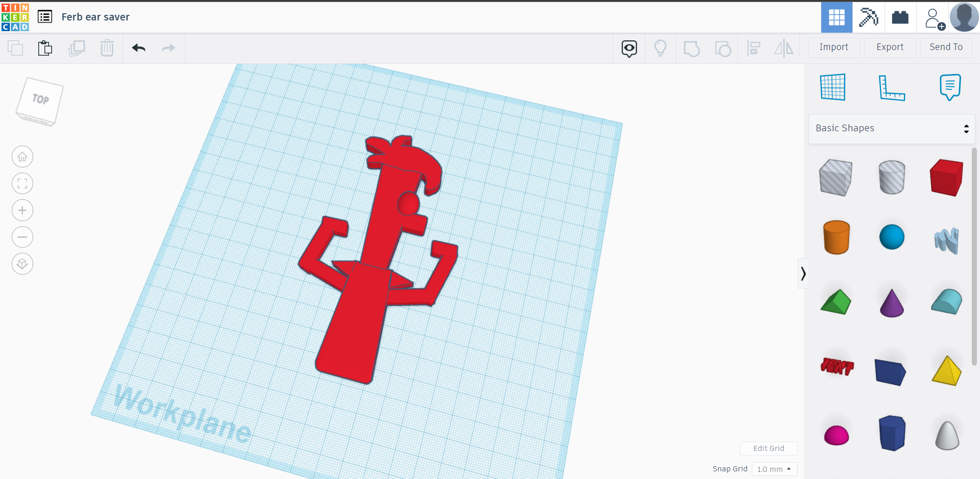Toggle the orthographic perspective view button
Image resolution: width=980 pixels, height=479 pixels.
[x=22, y=264]
